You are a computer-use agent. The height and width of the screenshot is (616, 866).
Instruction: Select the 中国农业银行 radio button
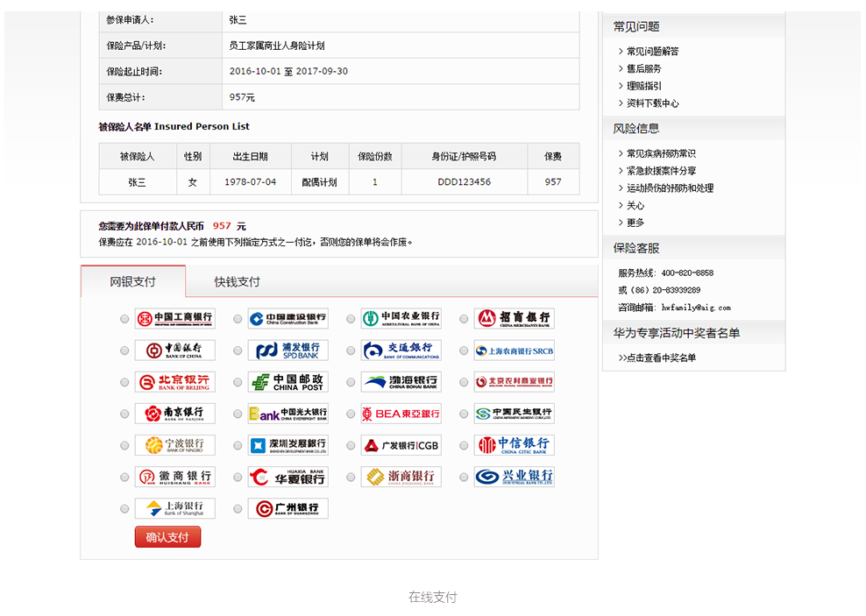(x=351, y=320)
